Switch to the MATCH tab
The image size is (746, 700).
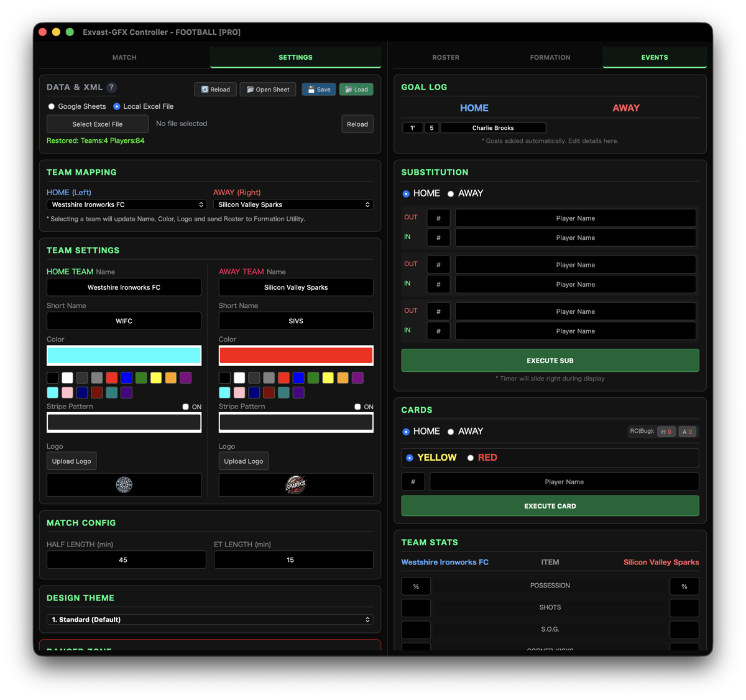[x=124, y=57]
